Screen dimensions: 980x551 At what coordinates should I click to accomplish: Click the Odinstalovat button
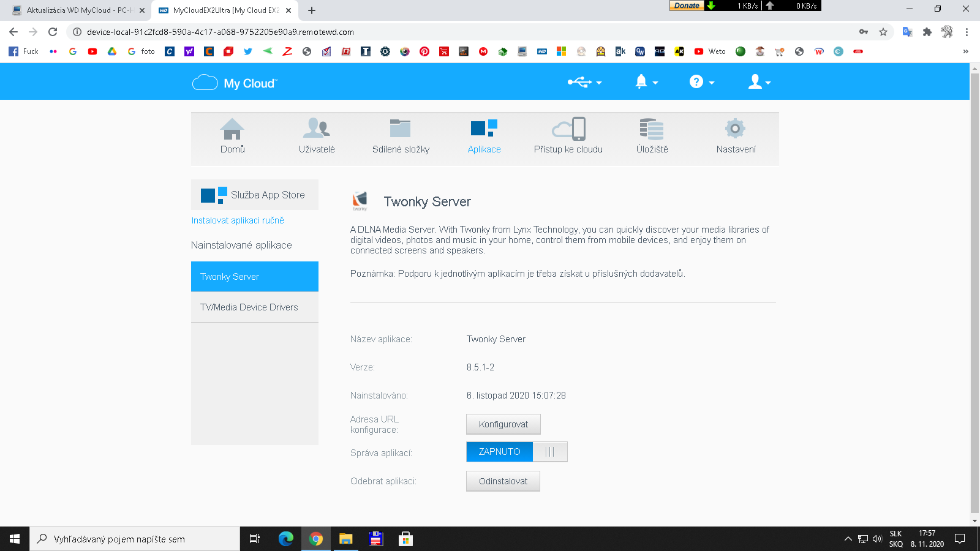(x=503, y=481)
